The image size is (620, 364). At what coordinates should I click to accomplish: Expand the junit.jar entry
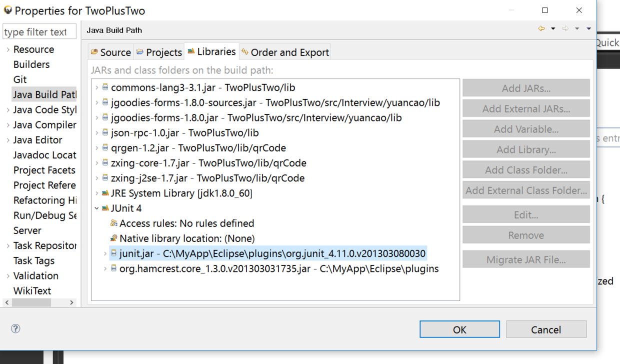[105, 253]
